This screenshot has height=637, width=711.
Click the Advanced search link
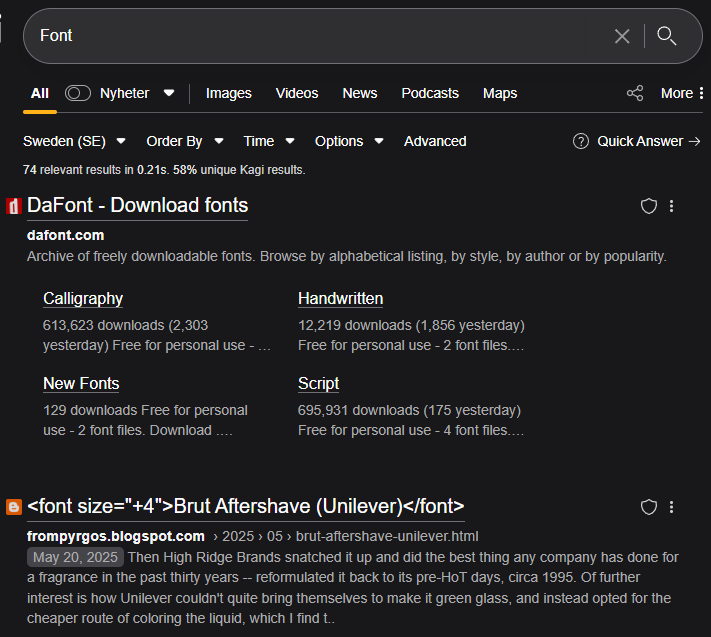coord(435,141)
